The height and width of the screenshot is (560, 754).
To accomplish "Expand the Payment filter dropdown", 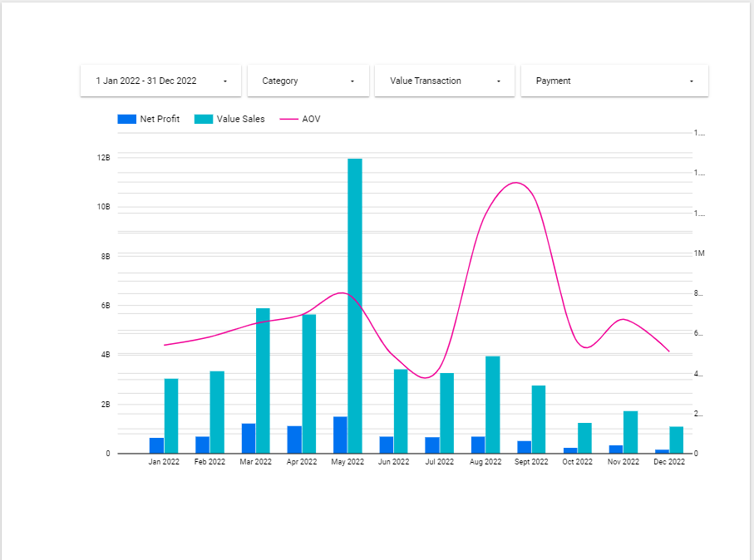I will click(x=614, y=81).
